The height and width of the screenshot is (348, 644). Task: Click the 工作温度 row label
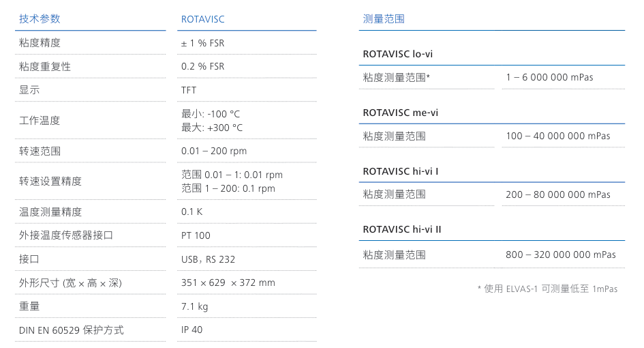(40, 121)
